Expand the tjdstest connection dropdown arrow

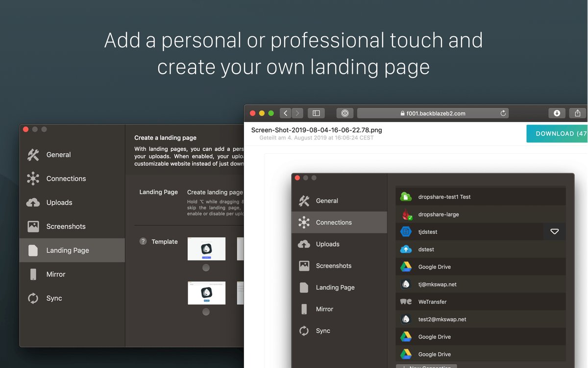coord(554,232)
